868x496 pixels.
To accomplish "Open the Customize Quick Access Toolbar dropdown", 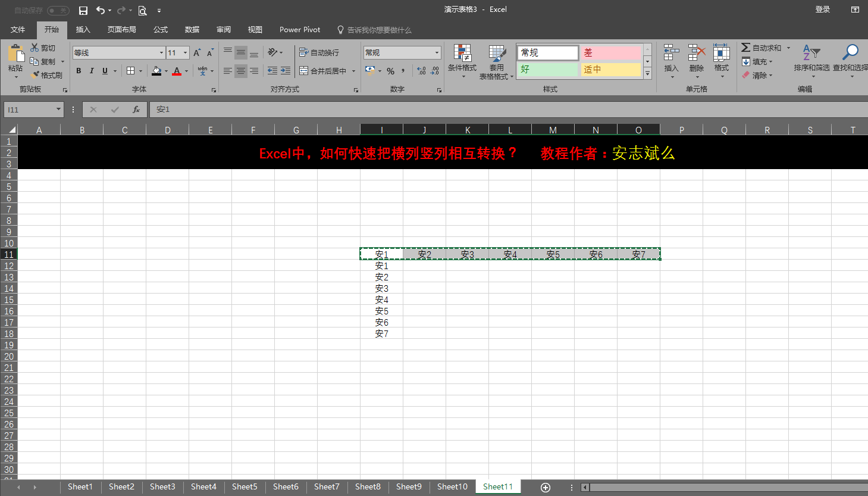I will 159,10.
